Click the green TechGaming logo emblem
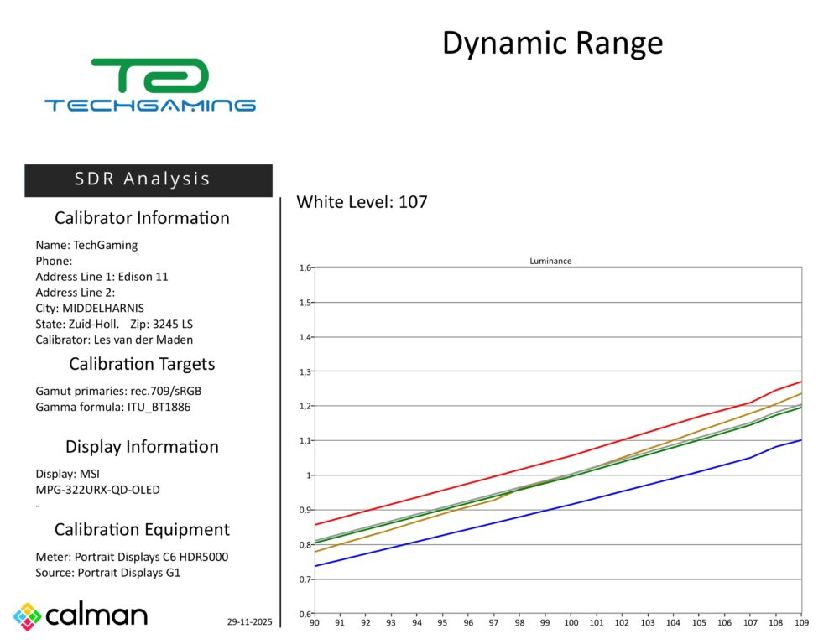The width and height of the screenshot is (834, 644). 149,76
